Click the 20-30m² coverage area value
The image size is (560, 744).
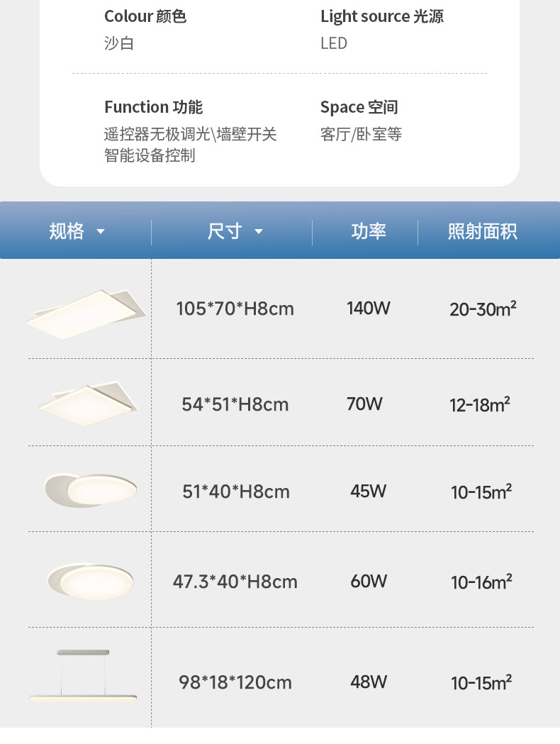point(482,309)
